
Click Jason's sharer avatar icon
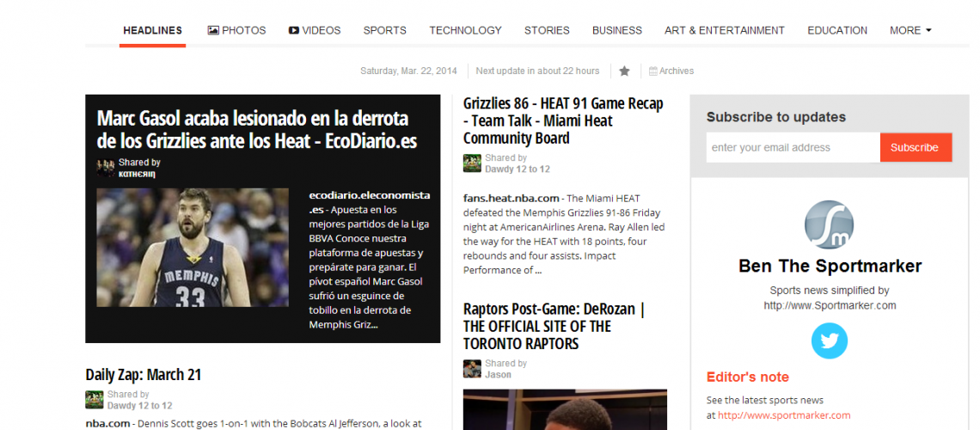click(472, 369)
